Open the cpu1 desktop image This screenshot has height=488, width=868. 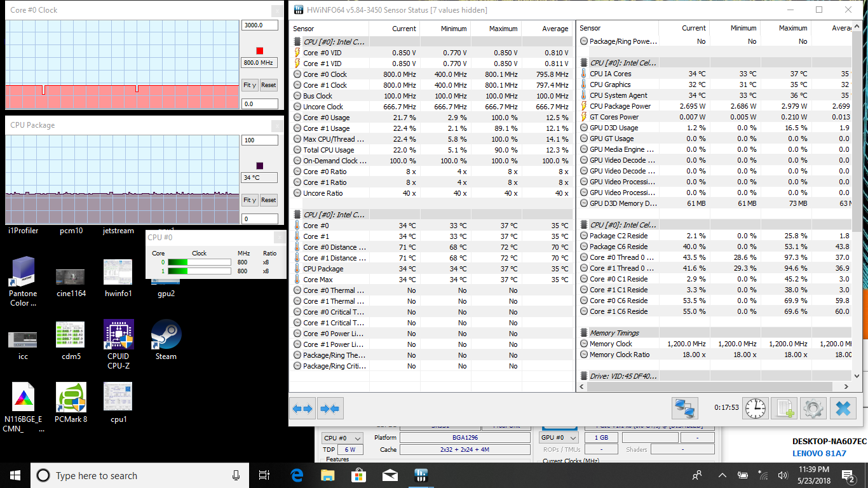click(118, 403)
